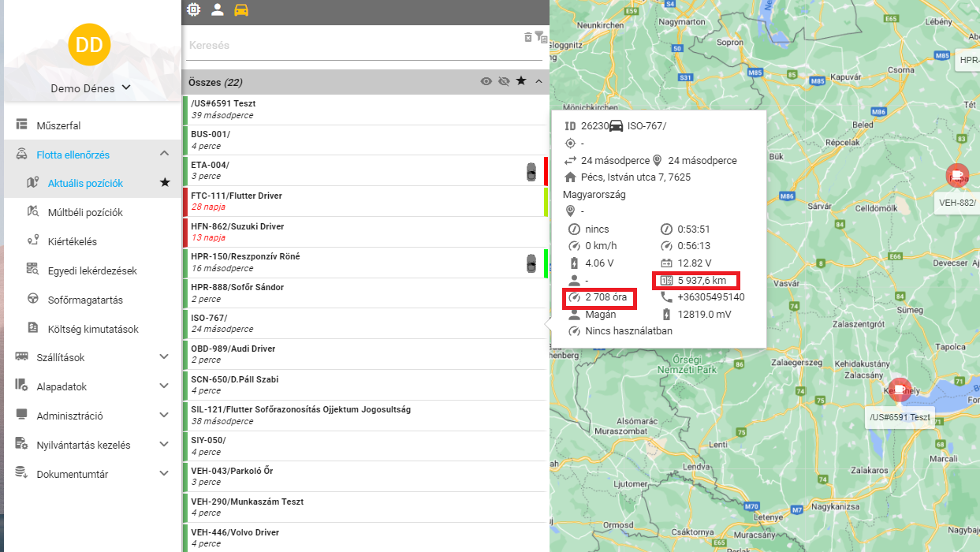Click the red vehicle marker labeled VEH-882
980x552 pixels.
click(x=956, y=175)
